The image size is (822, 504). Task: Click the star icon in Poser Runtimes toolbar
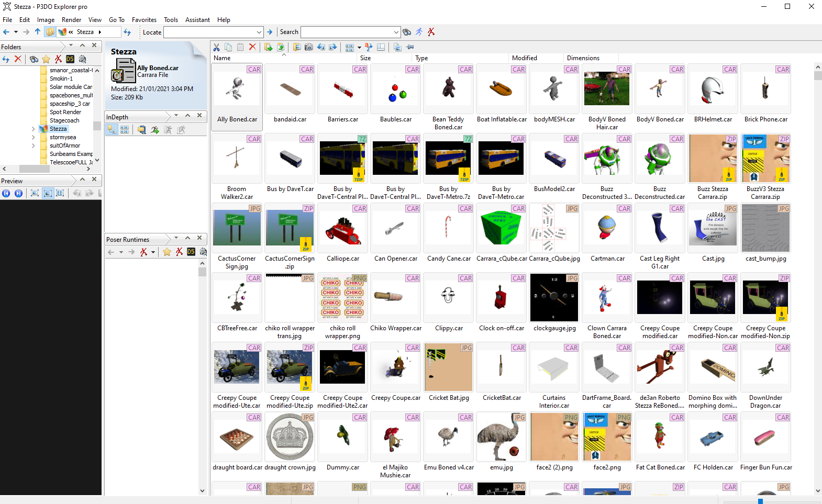(167, 252)
